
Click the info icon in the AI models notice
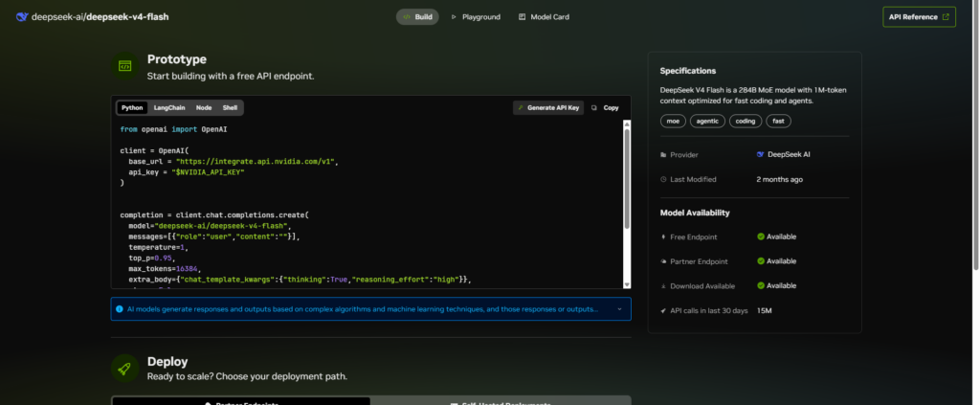tap(120, 308)
